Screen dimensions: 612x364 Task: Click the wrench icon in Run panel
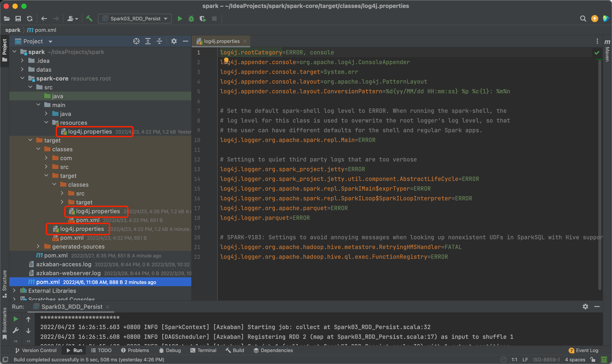[x=15, y=330]
